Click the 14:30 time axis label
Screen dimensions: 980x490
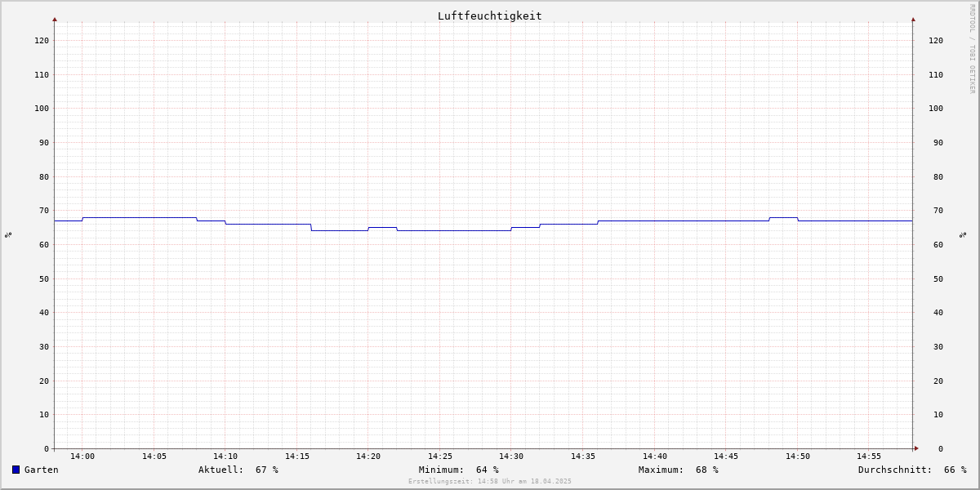[x=511, y=457]
